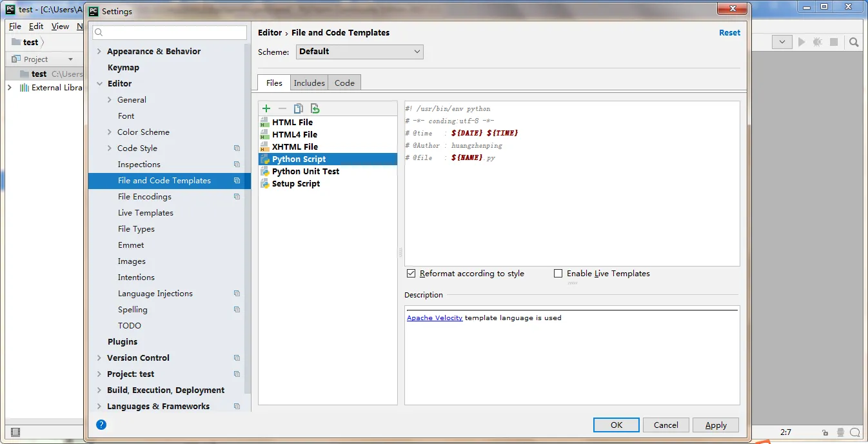The image size is (868, 444).
Task: Click the tool windows icon at bottom-left corner
Action: coord(15,432)
